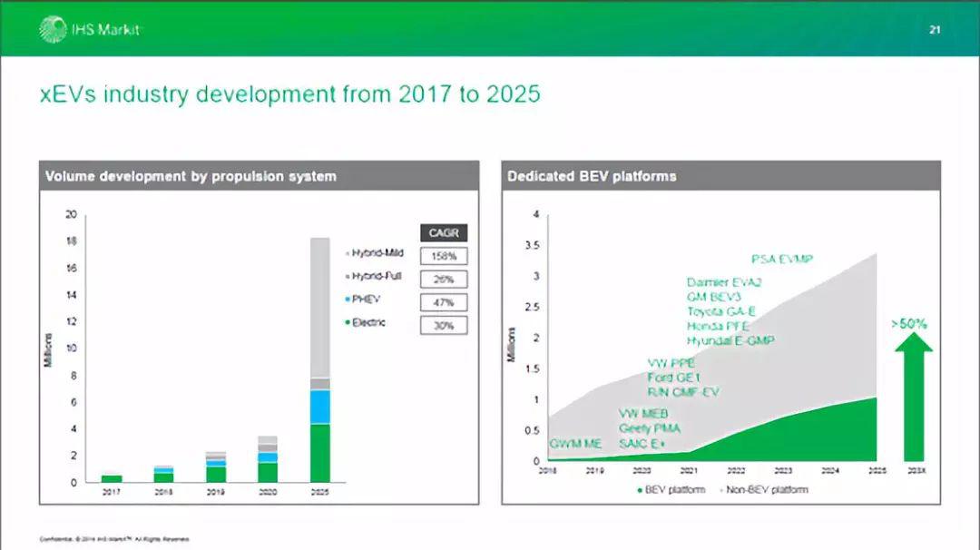Click the 158% CAGR value box
The image size is (980, 550).
click(x=444, y=256)
